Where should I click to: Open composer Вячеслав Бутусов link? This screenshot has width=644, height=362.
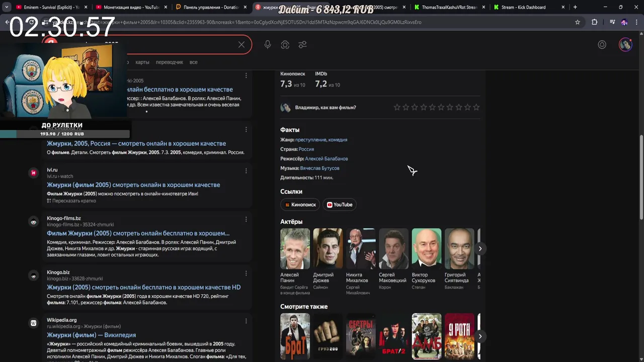(320, 168)
